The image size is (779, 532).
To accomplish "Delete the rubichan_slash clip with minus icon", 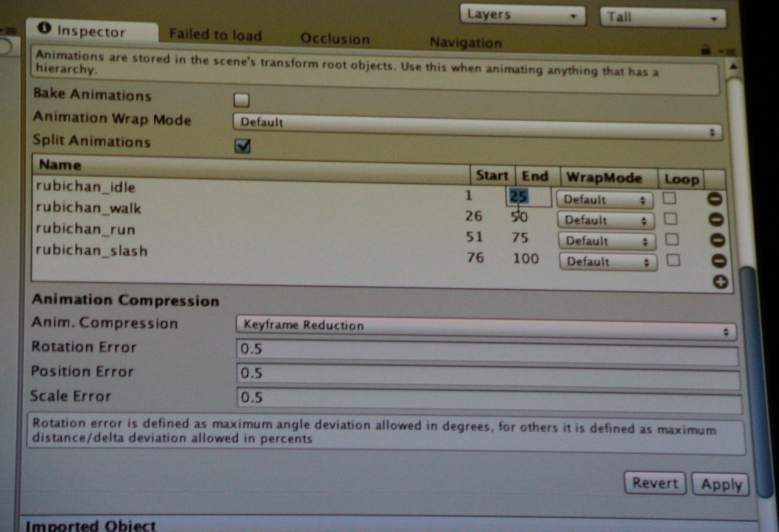I will pos(718,261).
